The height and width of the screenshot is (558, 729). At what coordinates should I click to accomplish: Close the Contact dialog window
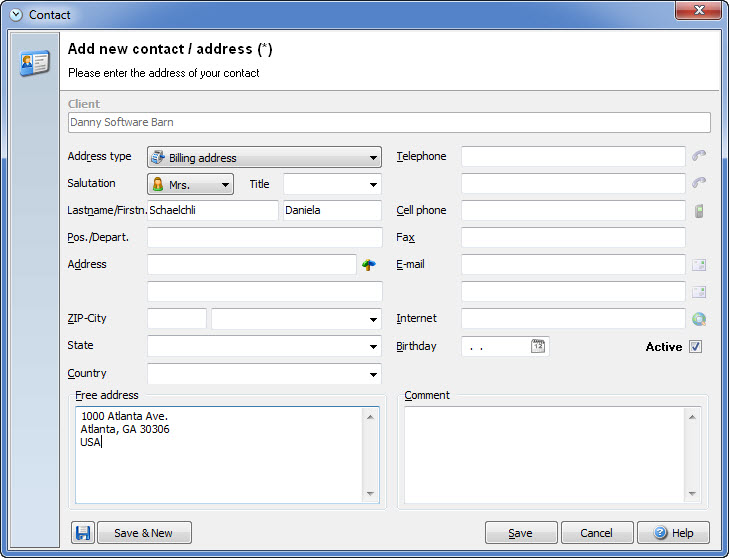(699, 10)
